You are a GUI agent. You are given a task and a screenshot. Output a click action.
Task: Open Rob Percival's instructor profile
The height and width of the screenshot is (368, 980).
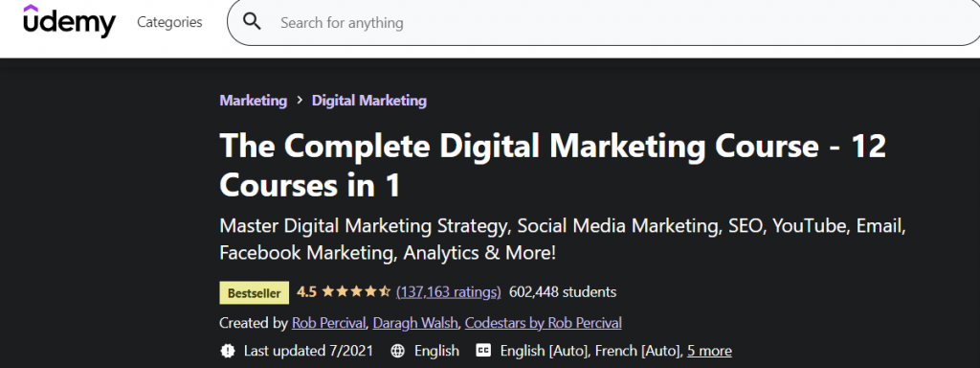(329, 323)
